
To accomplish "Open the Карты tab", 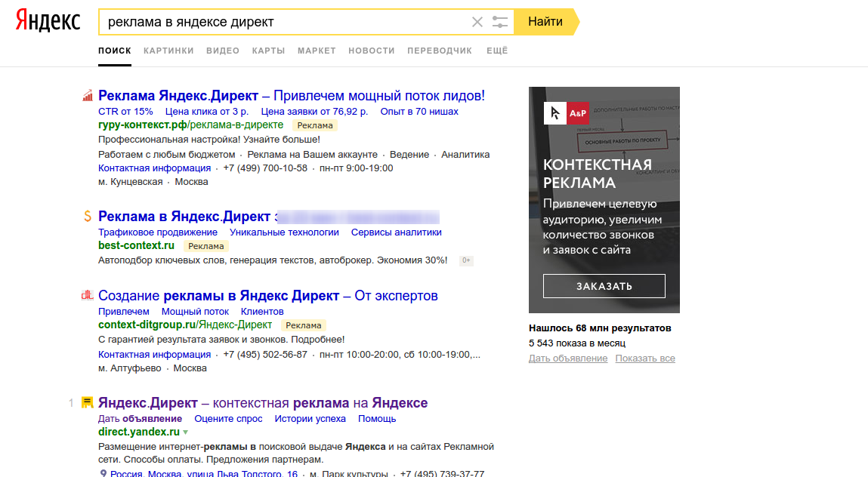I will [x=268, y=51].
